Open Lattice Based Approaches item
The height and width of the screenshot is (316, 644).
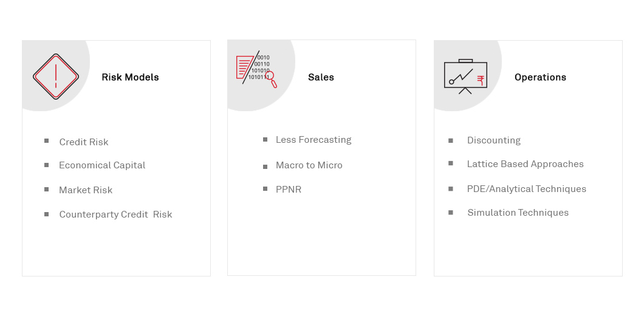click(x=525, y=164)
